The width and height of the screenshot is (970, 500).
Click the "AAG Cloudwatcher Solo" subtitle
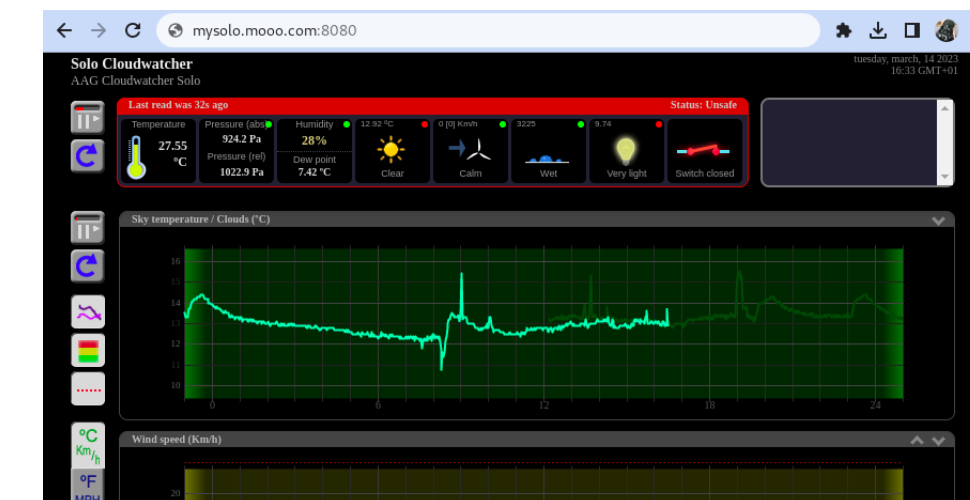135,80
